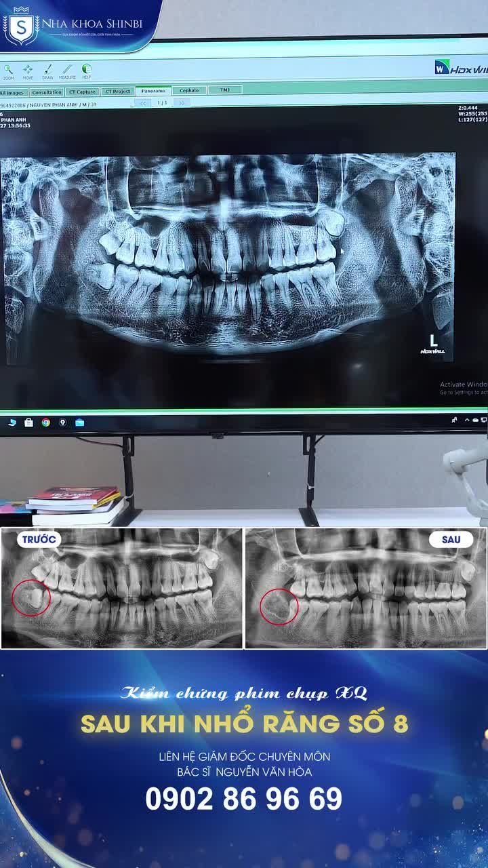488x868 pixels.
Task: Click patient name NGUYEN PHAN ANH text
Action: coord(54,105)
